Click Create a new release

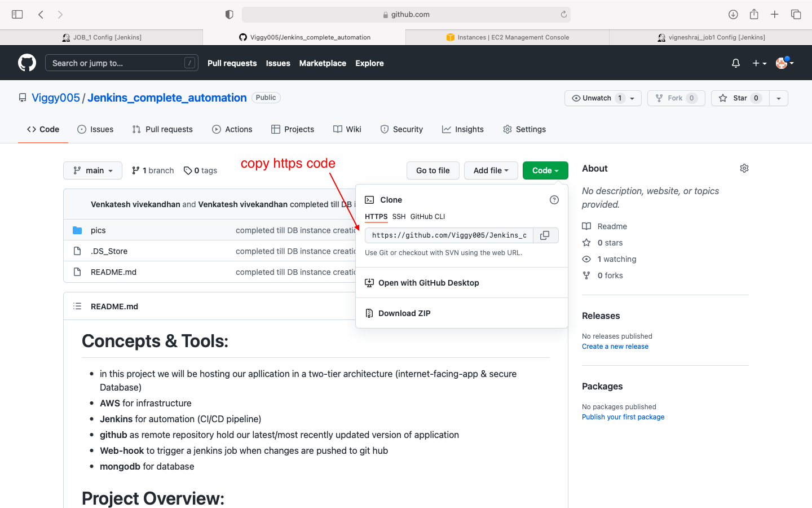(x=615, y=347)
